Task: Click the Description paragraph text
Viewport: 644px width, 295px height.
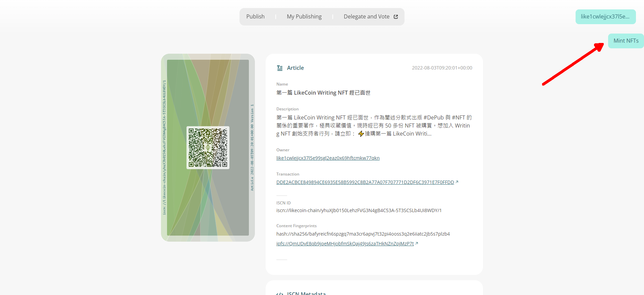Action: (x=374, y=126)
